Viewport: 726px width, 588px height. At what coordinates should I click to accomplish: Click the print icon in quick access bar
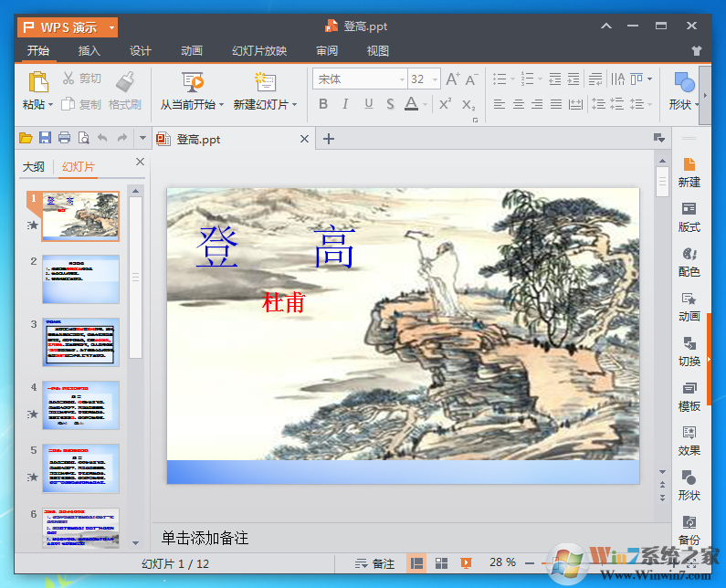[x=64, y=139]
